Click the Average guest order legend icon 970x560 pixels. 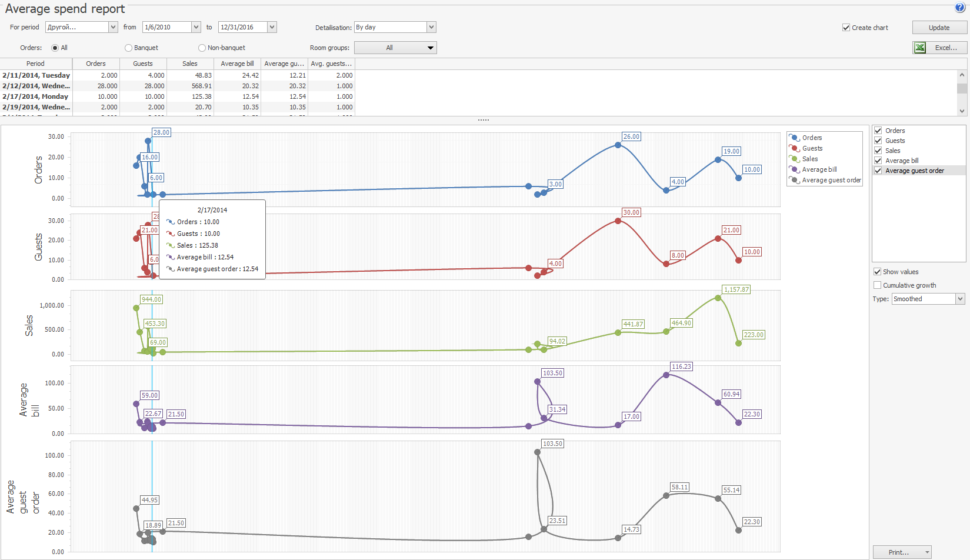coord(795,180)
